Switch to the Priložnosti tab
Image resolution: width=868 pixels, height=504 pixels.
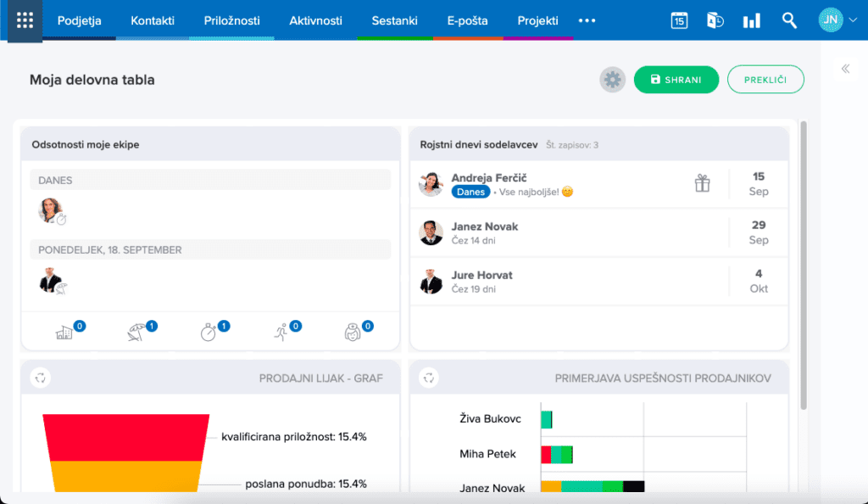click(231, 20)
